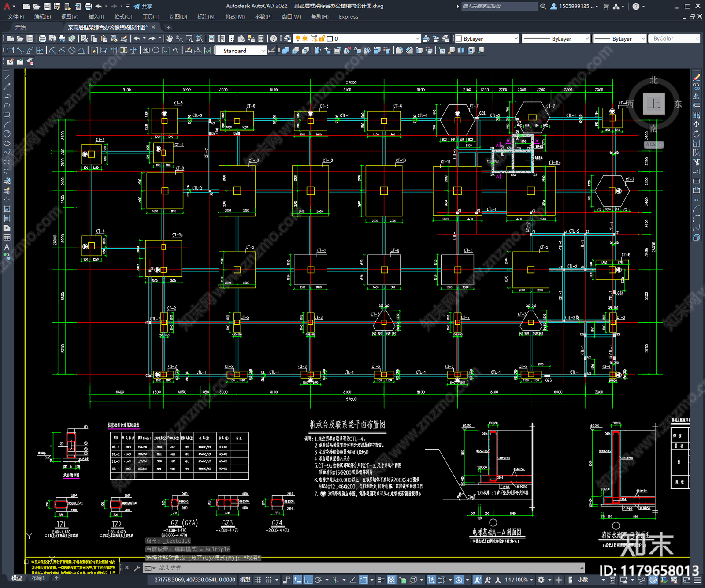Screen dimensions: 705x588
Task: Click the Move tool in right toolbar
Action: click(x=697, y=124)
